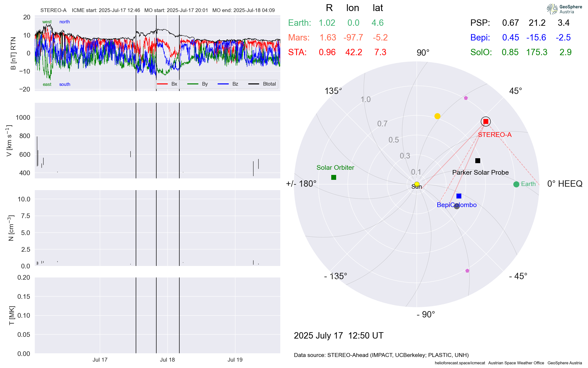Click the gray Mercury marker near BepiColombo label
This screenshot has height=368, width=588.
point(457,206)
